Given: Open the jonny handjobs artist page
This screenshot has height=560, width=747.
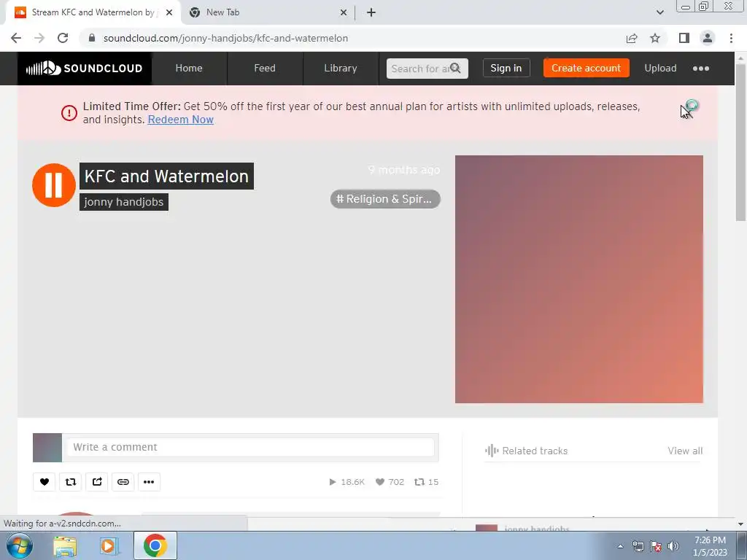Looking at the screenshot, I should point(124,202).
